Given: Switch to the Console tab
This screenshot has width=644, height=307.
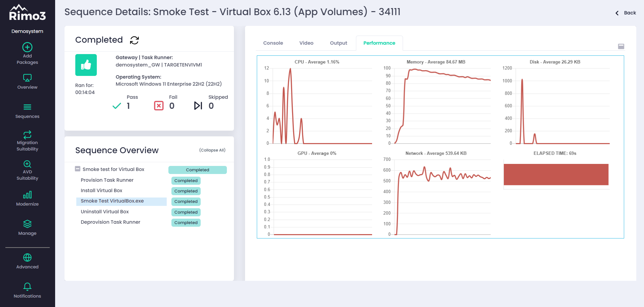Looking at the screenshot, I should [x=273, y=43].
